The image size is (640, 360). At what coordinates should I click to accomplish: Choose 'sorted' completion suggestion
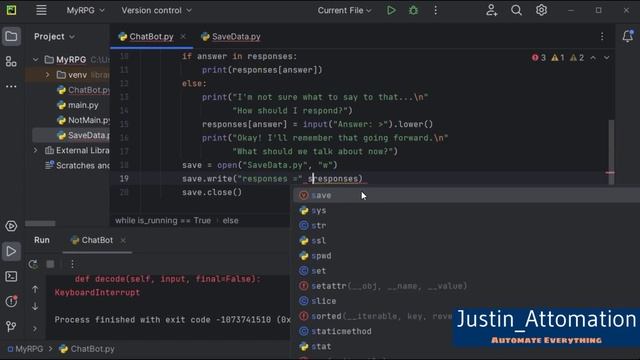click(373, 316)
